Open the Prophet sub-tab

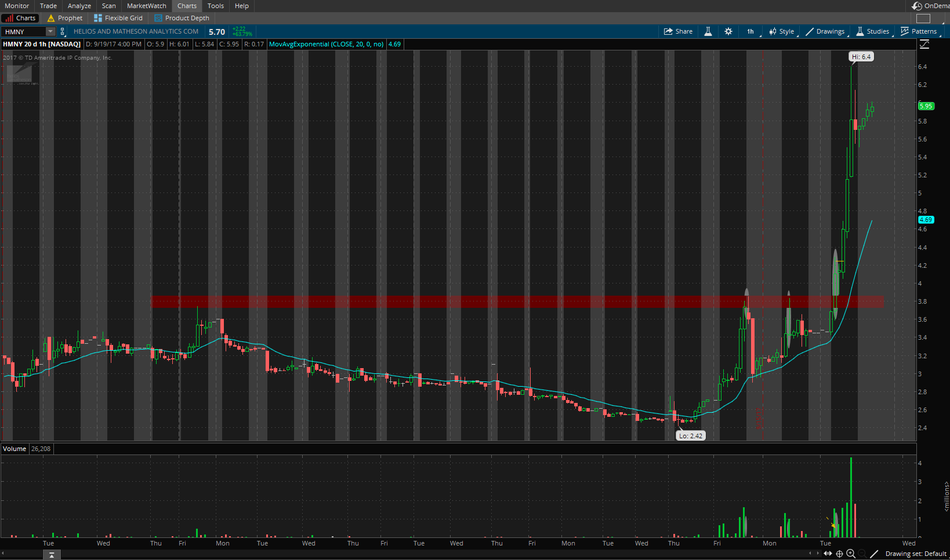(x=65, y=18)
